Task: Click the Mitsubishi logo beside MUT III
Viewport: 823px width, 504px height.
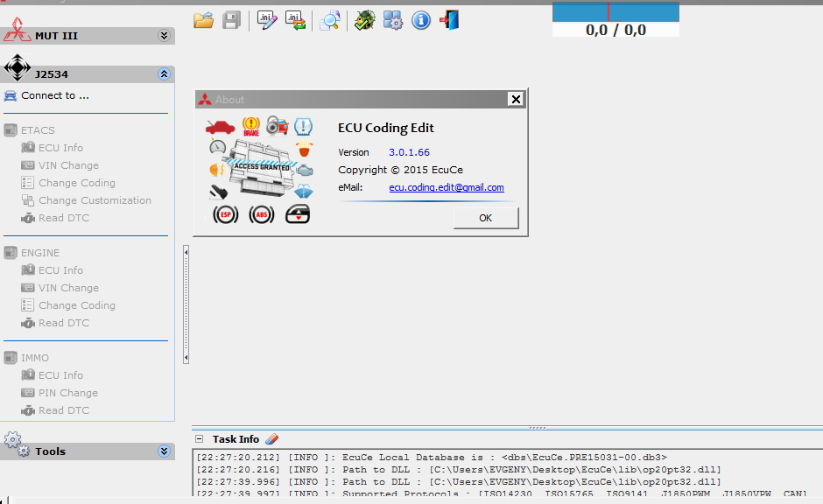Action: (x=17, y=30)
